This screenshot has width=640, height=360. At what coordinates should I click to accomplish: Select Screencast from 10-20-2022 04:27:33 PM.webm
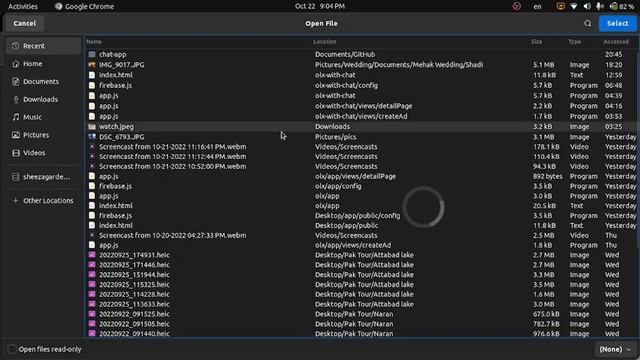(x=361, y=235)
